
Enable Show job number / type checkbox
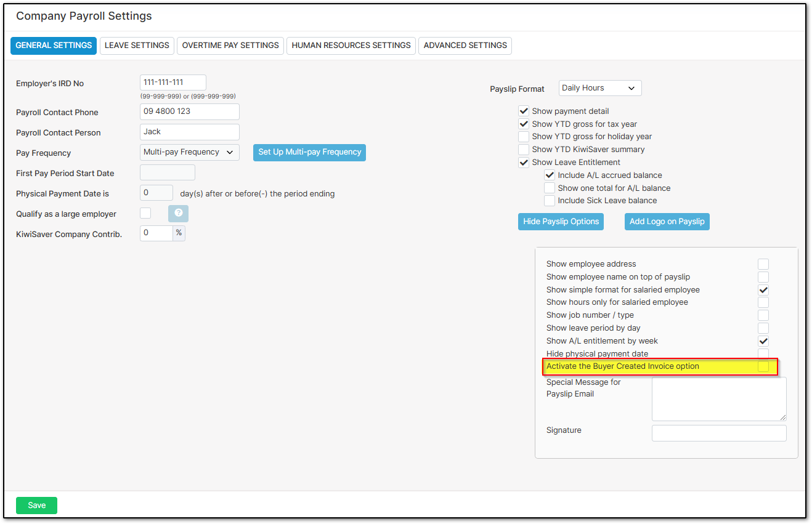coord(763,315)
